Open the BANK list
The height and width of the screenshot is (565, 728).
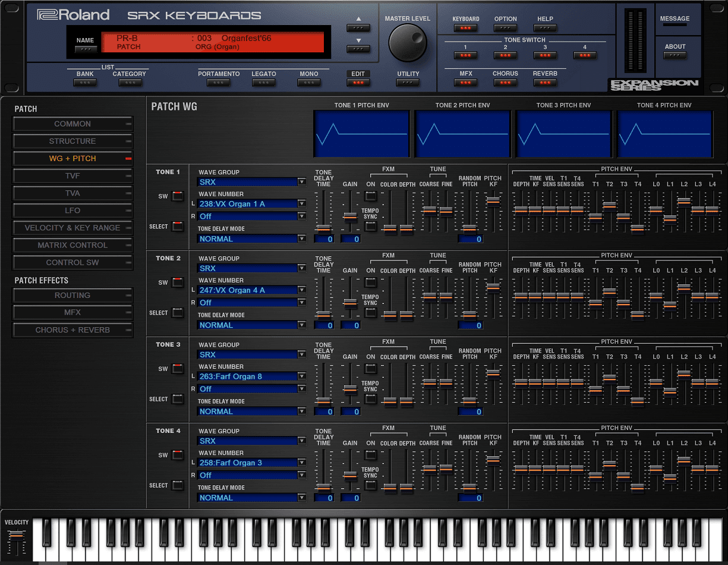click(x=85, y=83)
